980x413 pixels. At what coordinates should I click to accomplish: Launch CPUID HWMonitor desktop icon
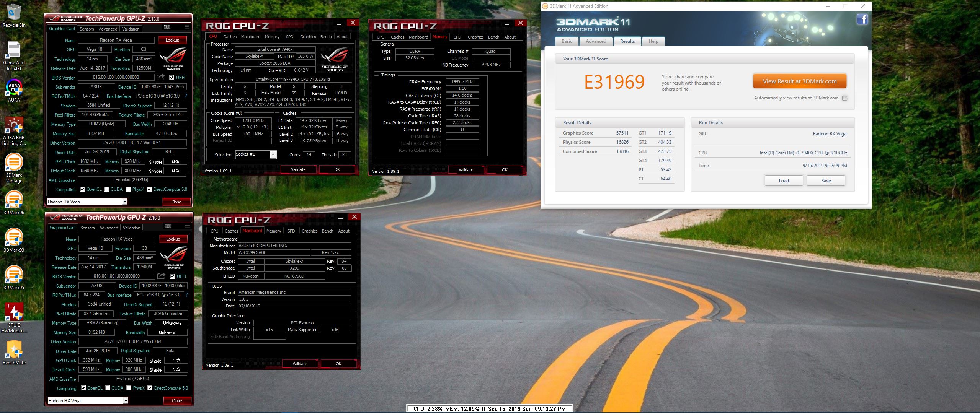pyautogui.click(x=14, y=318)
